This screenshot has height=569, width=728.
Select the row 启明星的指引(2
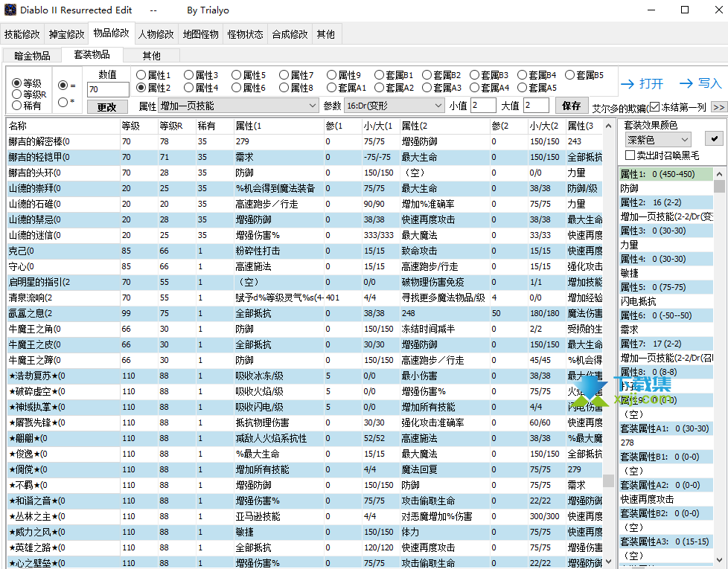point(304,282)
